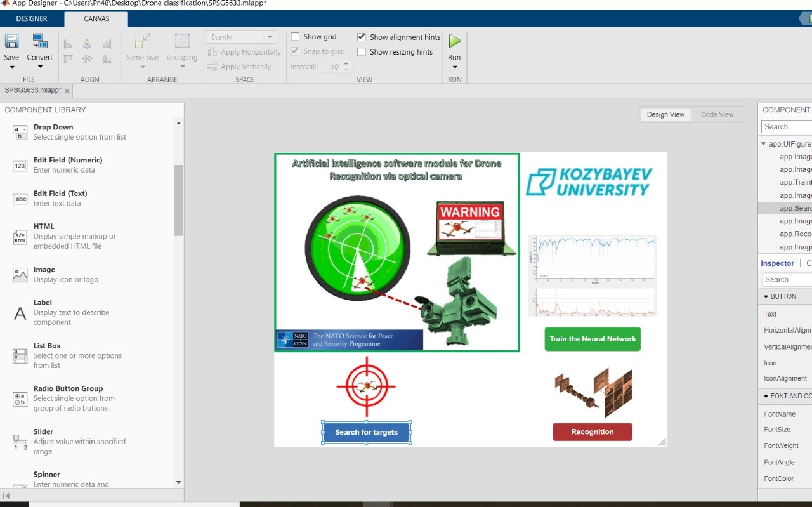This screenshot has width=812, height=507.
Task: Switch to Design View
Action: pos(665,115)
